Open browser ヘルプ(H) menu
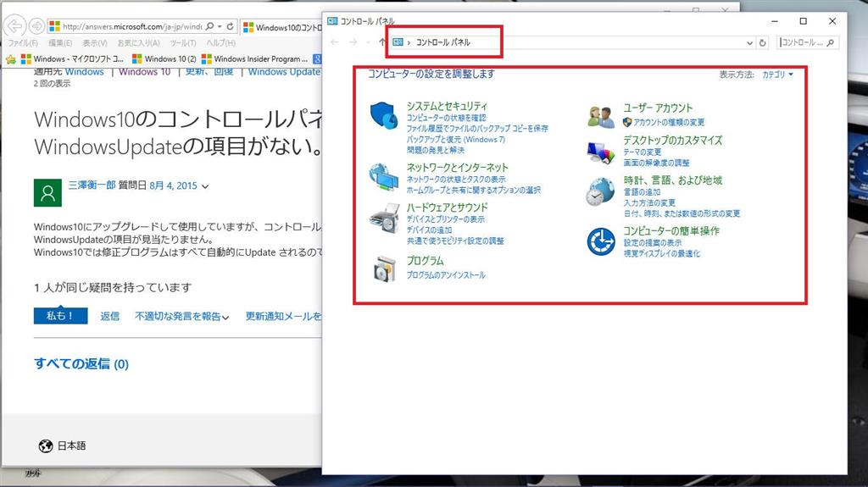The width and height of the screenshot is (868, 487). pos(221,42)
